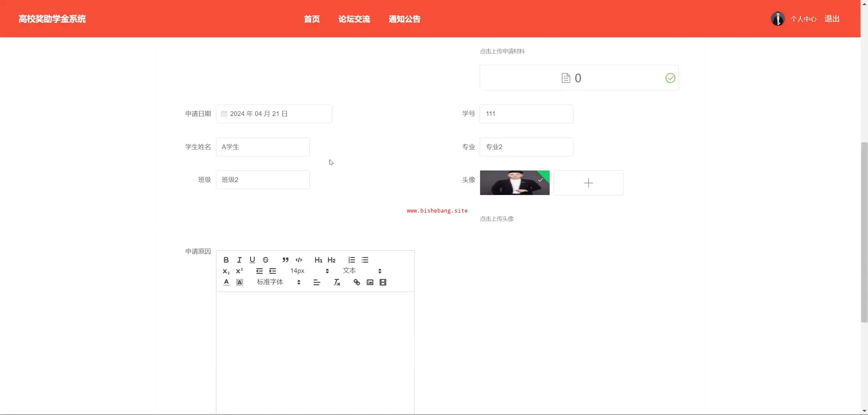Toggle italic text style
This screenshot has width=868, height=415.
(x=239, y=260)
